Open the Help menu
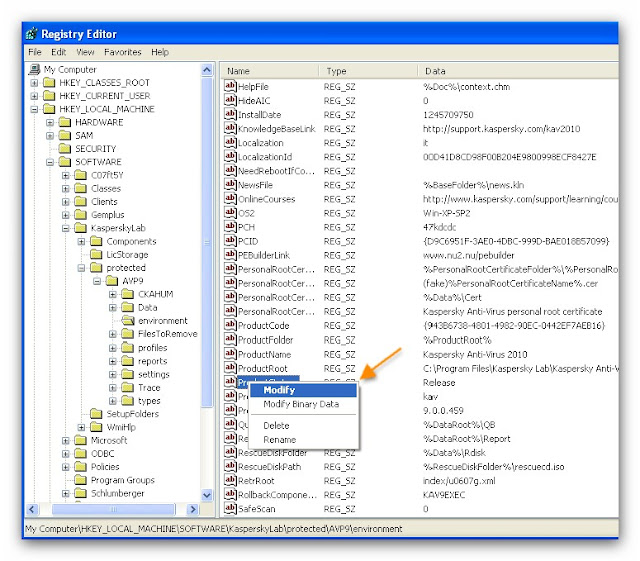The width and height of the screenshot is (640, 561). click(160, 52)
